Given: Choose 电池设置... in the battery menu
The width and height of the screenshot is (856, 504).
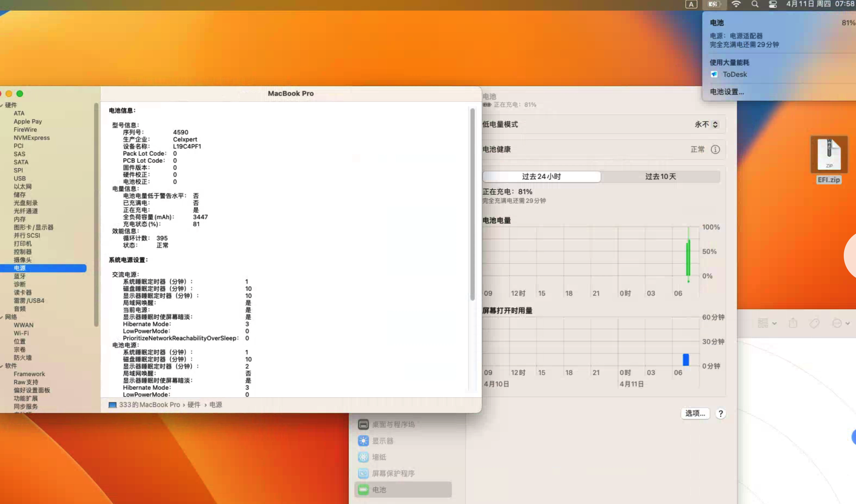Looking at the screenshot, I should click(x=727, y=92).
